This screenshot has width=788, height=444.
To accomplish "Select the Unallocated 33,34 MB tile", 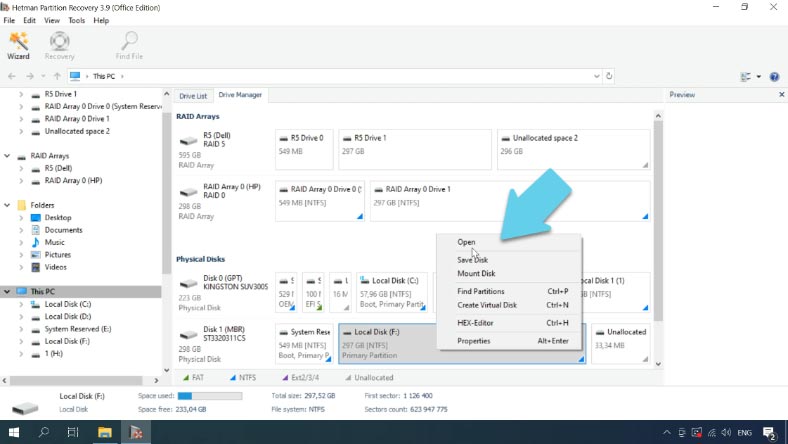I will 621,343.
